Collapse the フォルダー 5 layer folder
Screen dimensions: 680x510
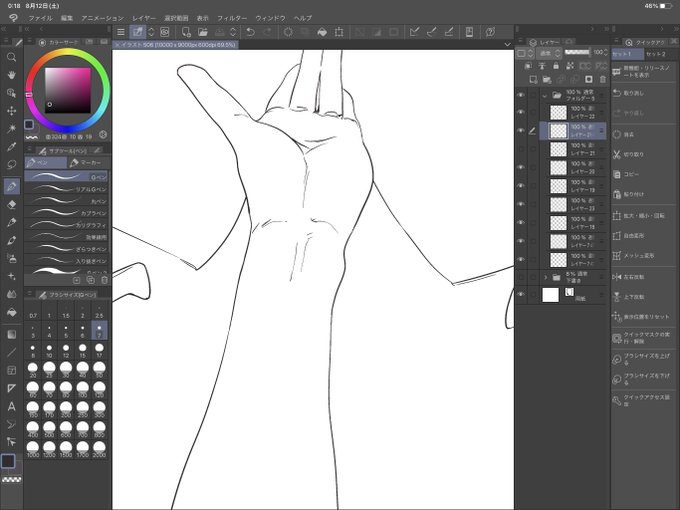pos(545,95)
